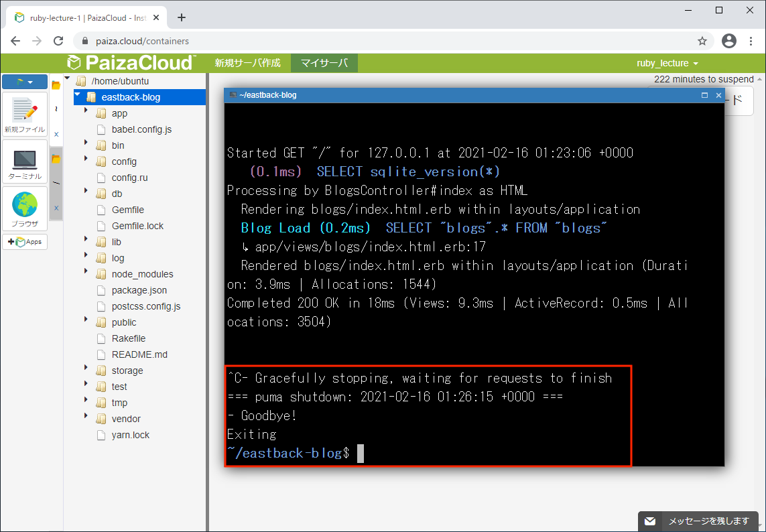The width and height of the screenshot is (766, 532).
Task: Collapse the eastback-blog folder arrow
Action: click(x=78, y=96)
